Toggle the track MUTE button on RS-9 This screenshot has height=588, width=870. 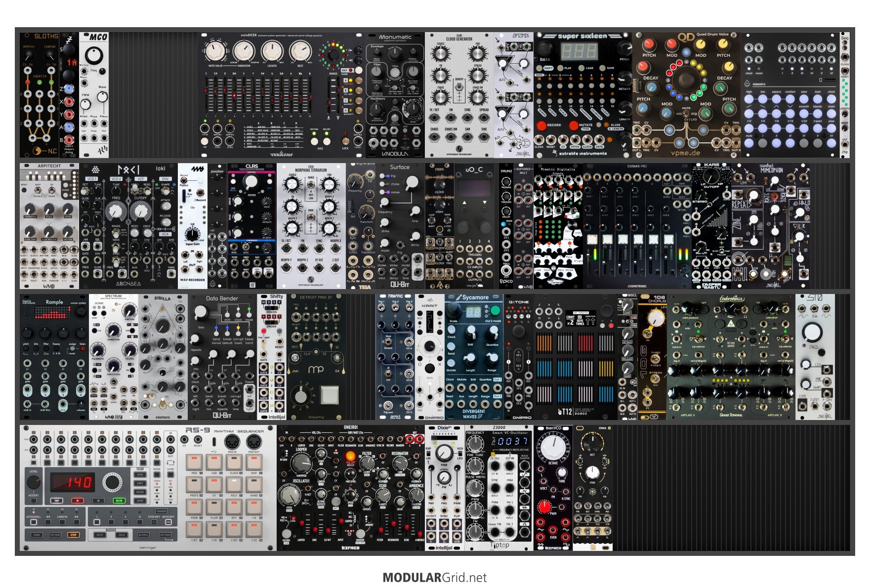tap(100, 535)
